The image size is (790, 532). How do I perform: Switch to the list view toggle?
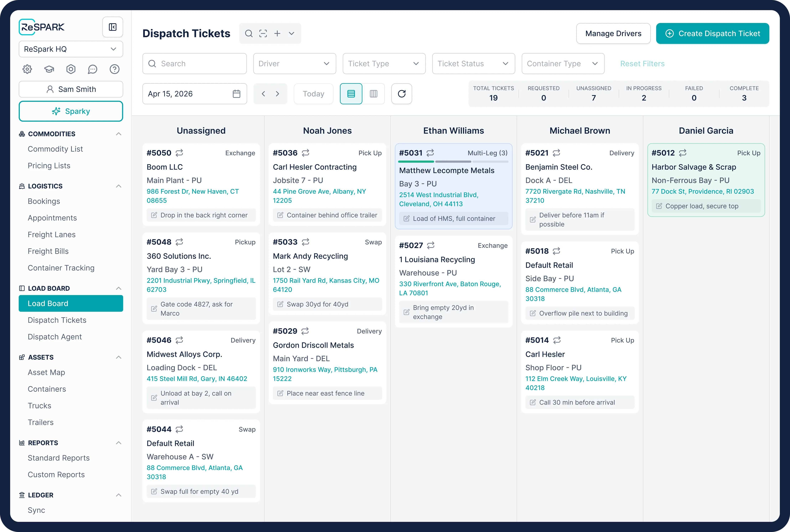[351, 94]
